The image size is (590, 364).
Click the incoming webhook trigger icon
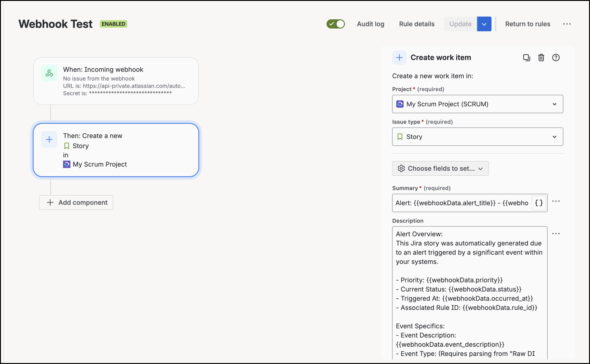(49, 73)
